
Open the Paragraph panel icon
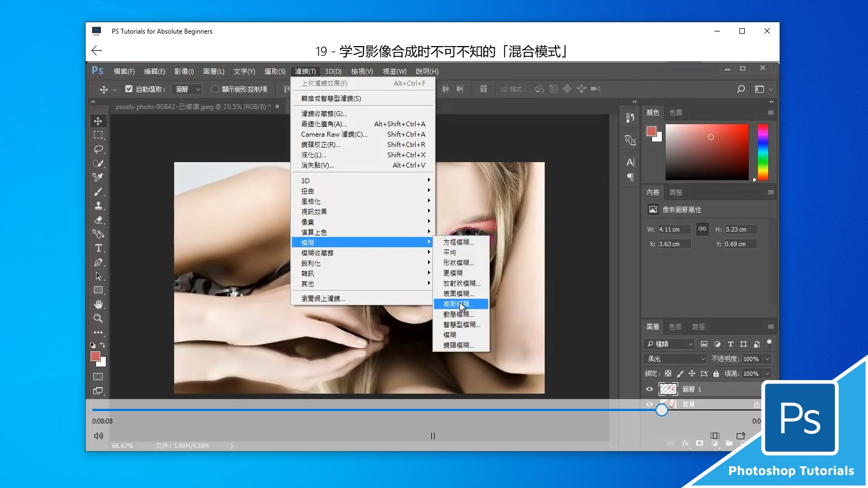(x=630, y=177)
